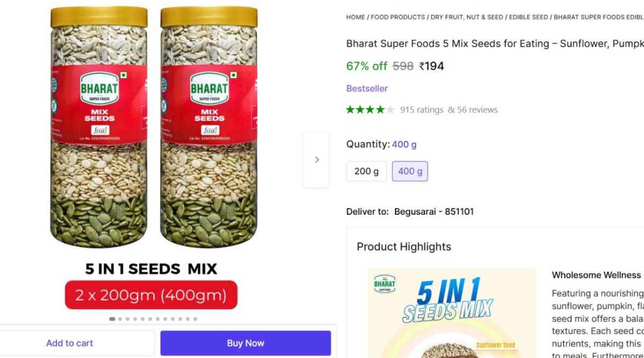Select the 200 g quantity option
Screen dimensions: 644x358
pyautogui.click(x=367, y=171)
